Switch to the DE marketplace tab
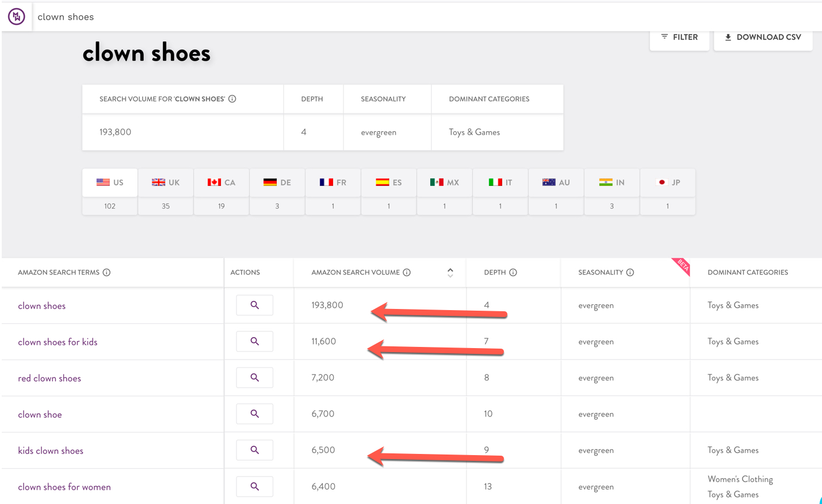 (277, 183)
